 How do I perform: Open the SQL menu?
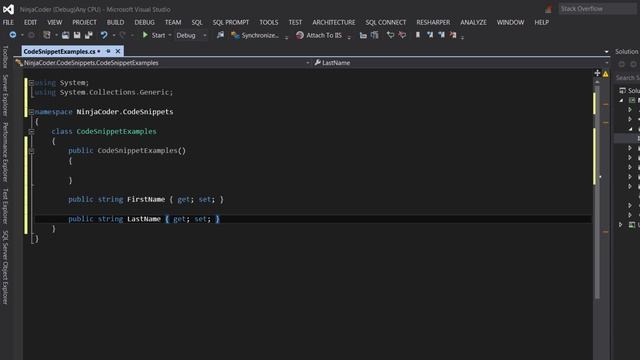coord(197,22)
